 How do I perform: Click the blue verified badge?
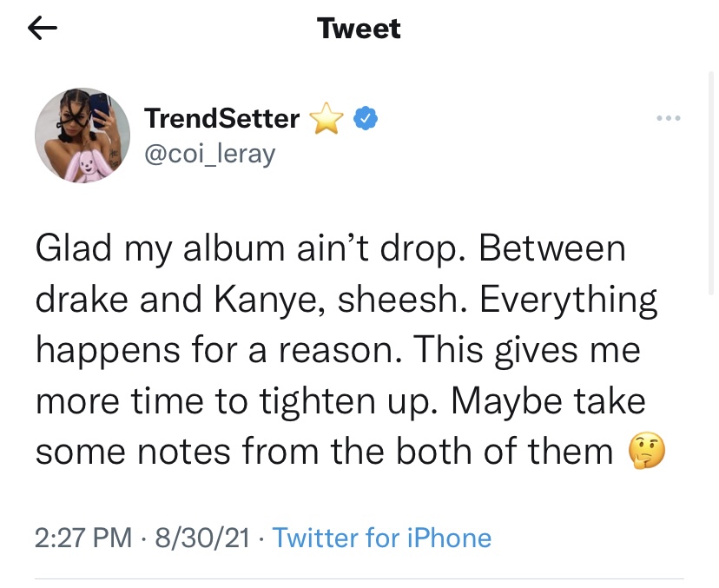(365, 118)
